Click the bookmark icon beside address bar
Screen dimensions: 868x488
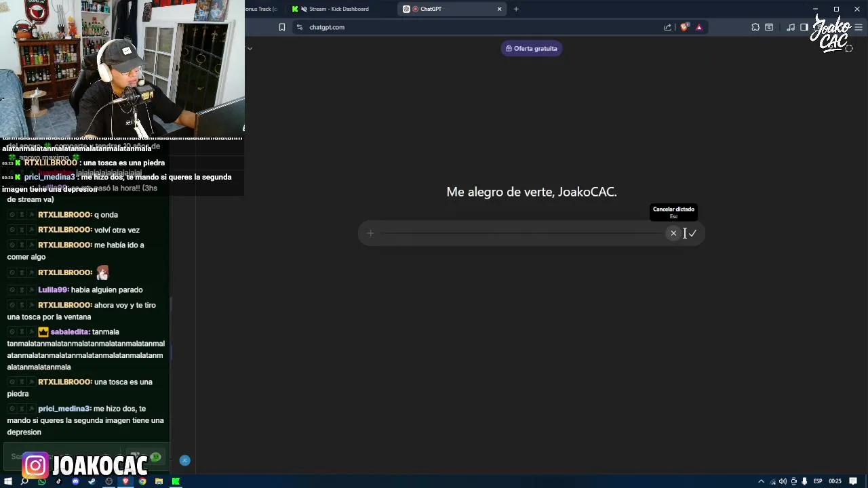[282, 27]
